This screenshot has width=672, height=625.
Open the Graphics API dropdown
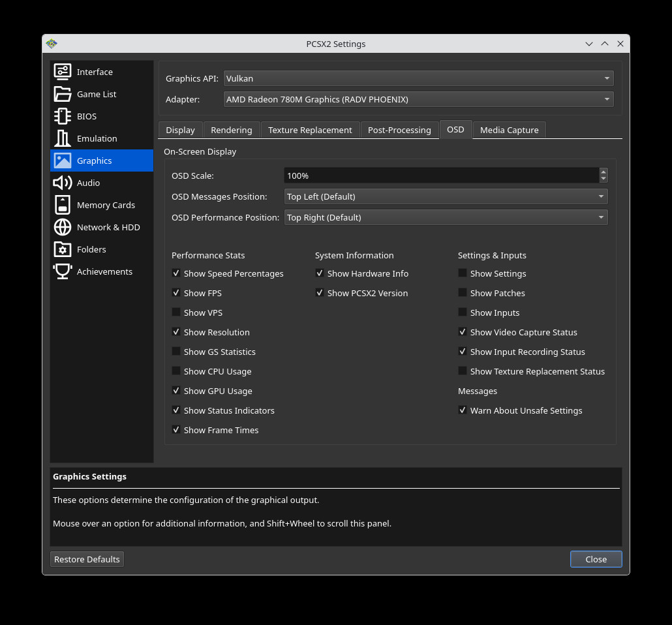pyautogui.click(x=418, y=78)
